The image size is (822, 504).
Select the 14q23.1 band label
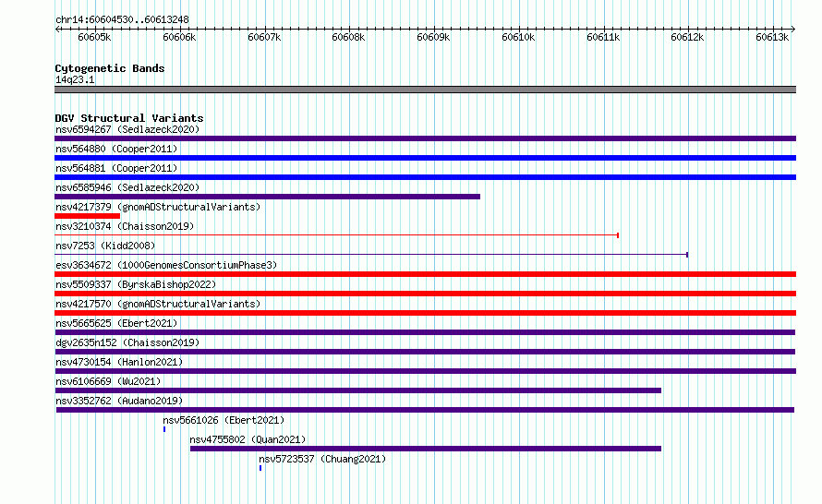coord(75,79)
